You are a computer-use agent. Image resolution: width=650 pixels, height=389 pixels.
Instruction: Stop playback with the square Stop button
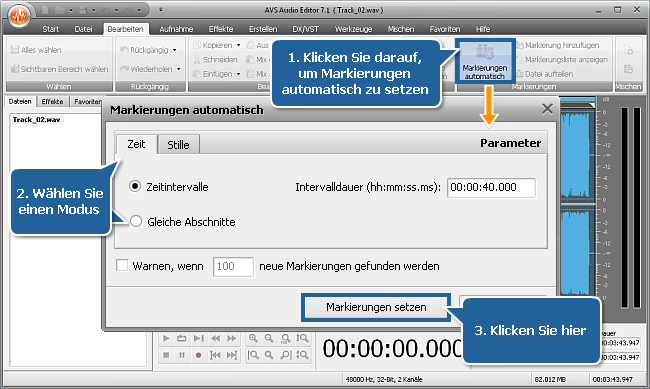tap(166, 355)
